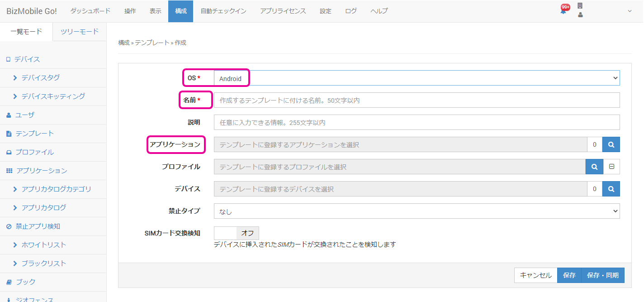Screen dimensions: 644x302
Task: Open the OS dropdown showing Android
Action: 416,78
